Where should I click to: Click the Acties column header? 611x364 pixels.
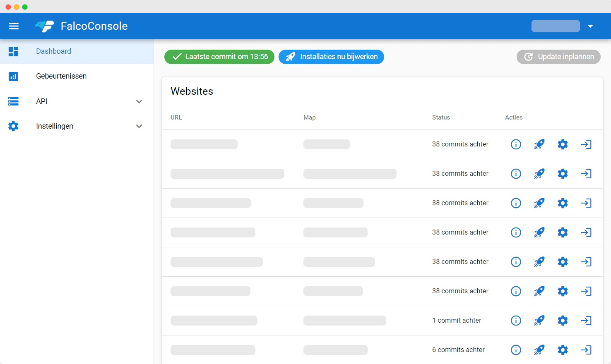pyautogui.click(x=514, y=117)
